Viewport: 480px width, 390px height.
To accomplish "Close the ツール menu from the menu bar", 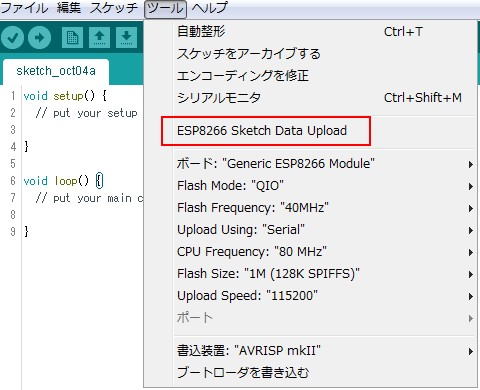I will (x=165, y=9).
